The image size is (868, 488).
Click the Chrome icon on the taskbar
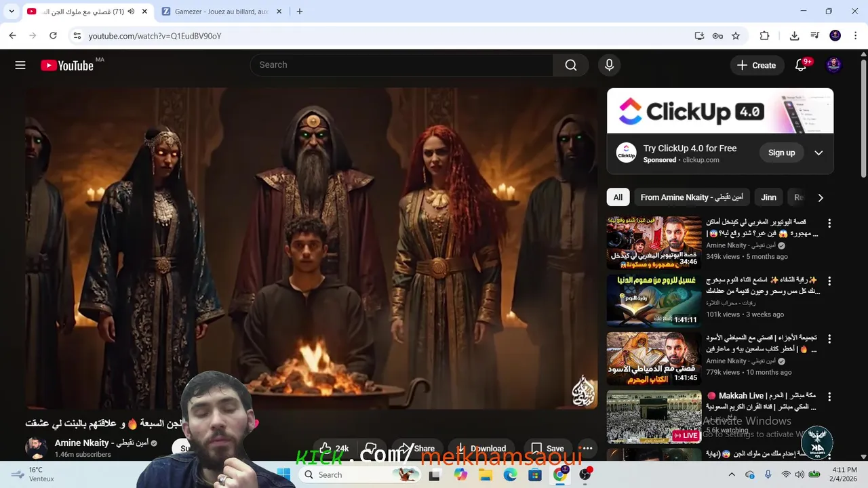pos(560,474)
